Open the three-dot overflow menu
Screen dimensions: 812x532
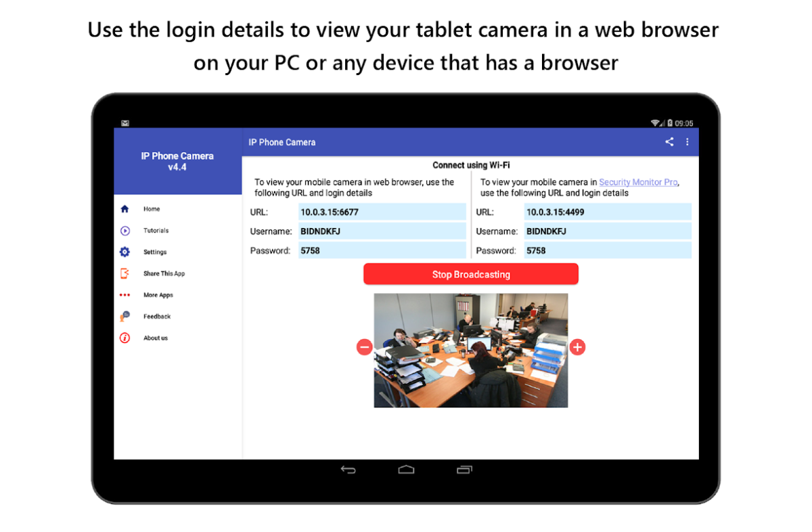click(x=687, y=142)
